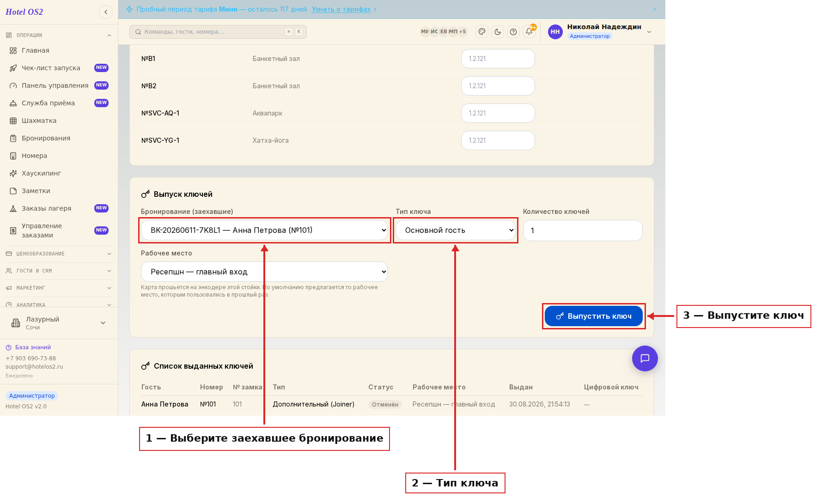Edit lock field for №SVC-YG-1
Viewport: 822px width, 504px height.
point(498,140)
